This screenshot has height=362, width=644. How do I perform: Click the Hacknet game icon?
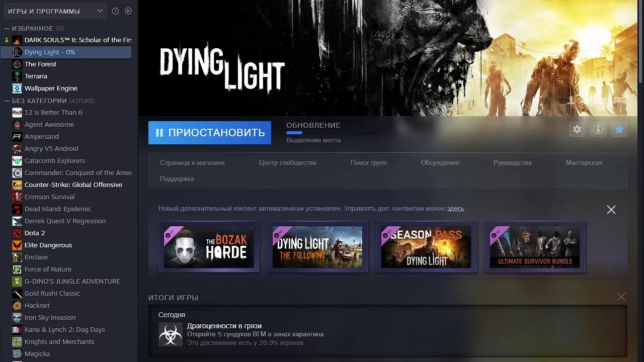(17, 305)
